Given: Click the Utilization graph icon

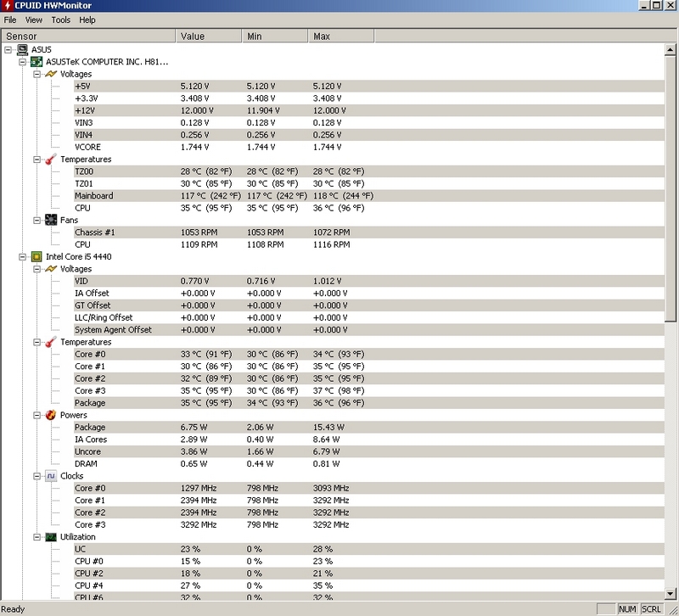Looking at the screenshot, I should coord(51,537).
